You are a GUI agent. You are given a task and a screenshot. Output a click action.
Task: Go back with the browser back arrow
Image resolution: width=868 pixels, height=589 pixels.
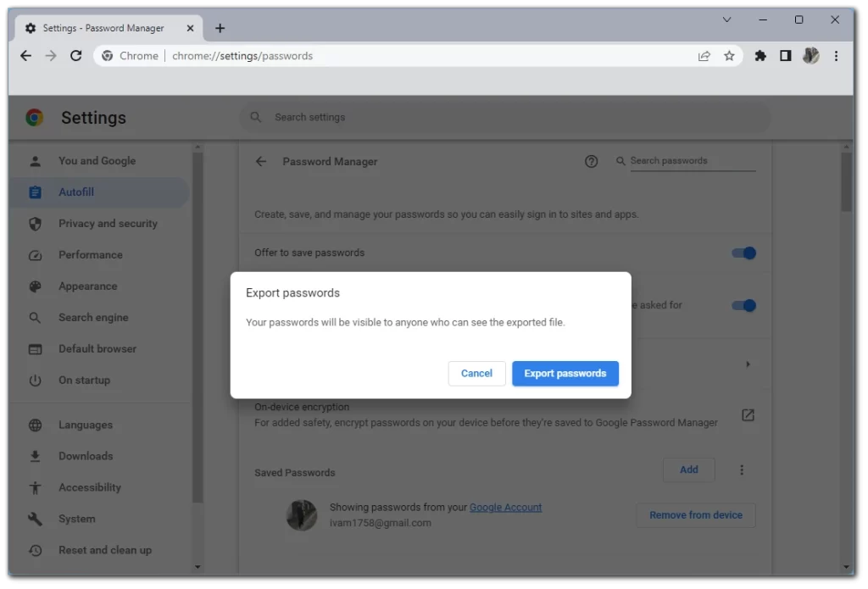pos(25,56)
